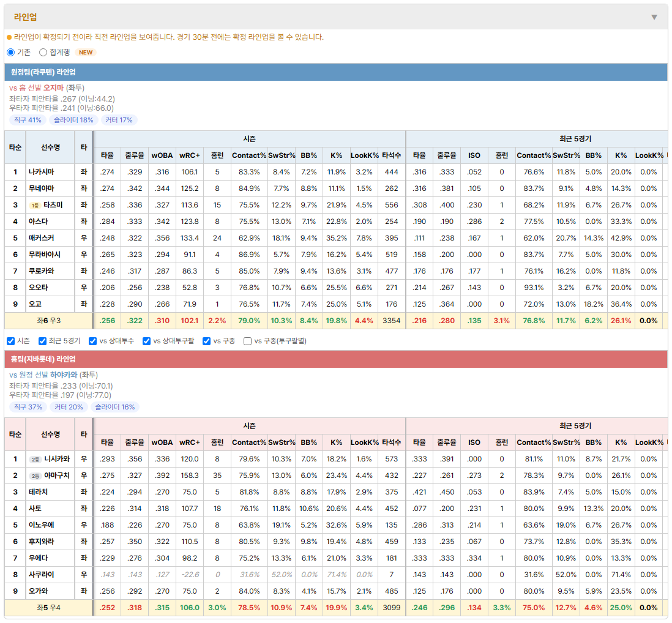Open home starter 오지마 pitcher link
The image size is (672, 623).
point(54,88)
